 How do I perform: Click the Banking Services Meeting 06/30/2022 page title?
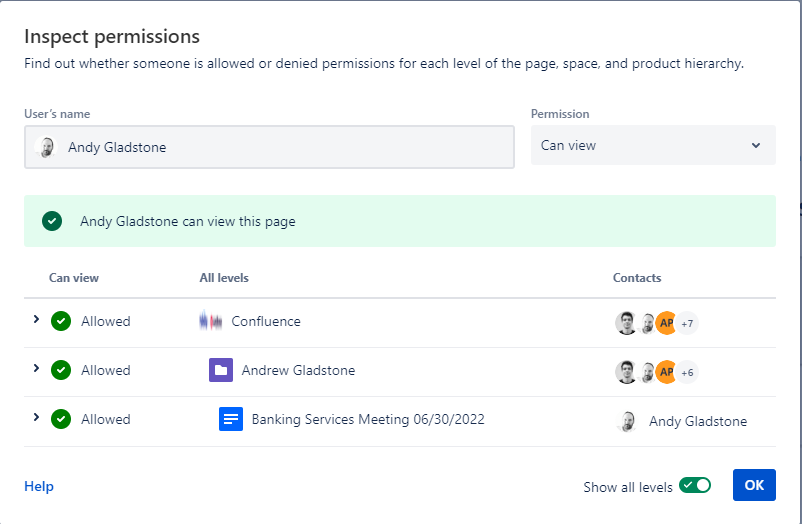pos(368,420)
